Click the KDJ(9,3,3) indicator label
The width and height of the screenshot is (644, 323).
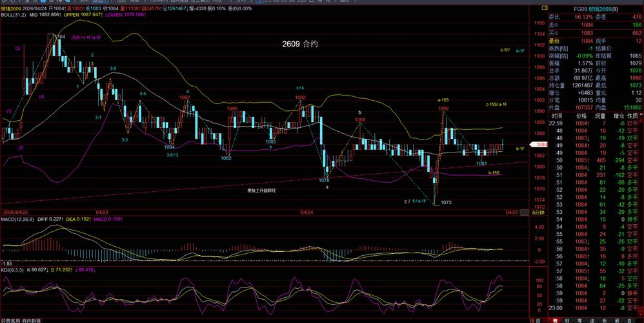pyautogui.click(x=12, y=270)
